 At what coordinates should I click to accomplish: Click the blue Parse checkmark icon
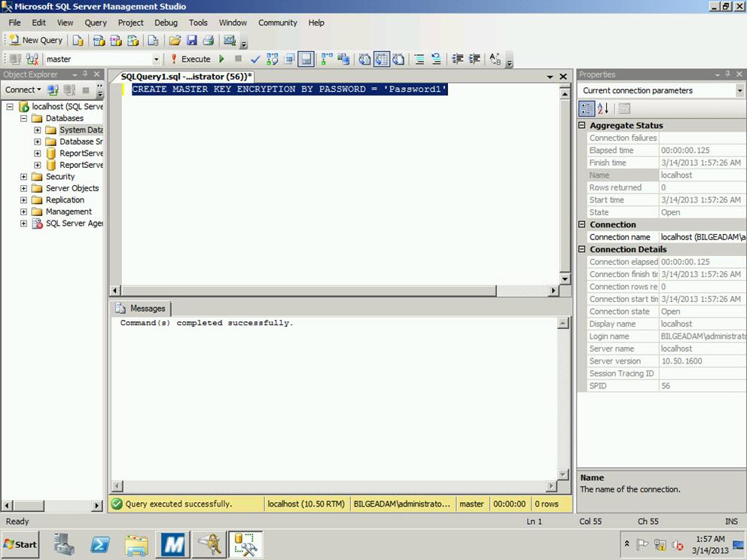[x=255, y=59]
